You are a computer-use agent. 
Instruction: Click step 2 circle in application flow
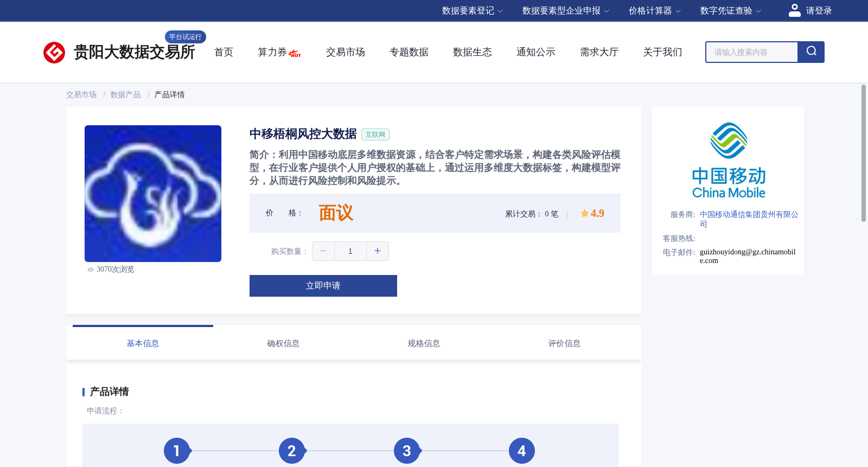[292, 451]
